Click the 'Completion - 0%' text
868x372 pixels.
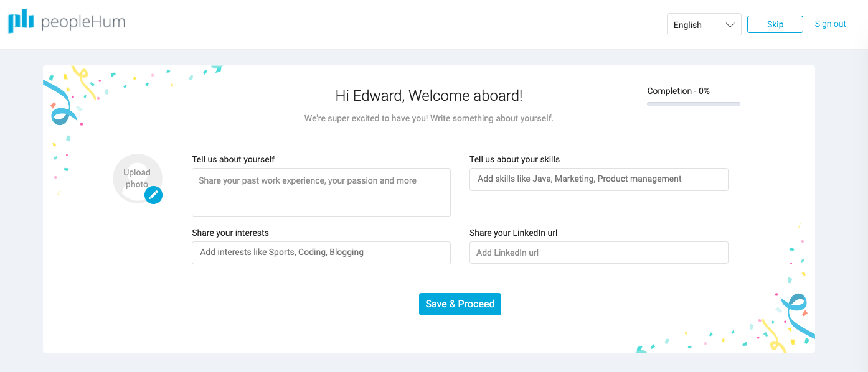(678, 91)
